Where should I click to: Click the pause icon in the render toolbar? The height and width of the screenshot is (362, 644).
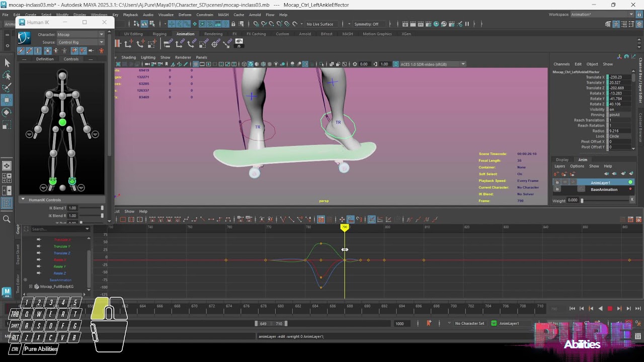tap(467, 24)
